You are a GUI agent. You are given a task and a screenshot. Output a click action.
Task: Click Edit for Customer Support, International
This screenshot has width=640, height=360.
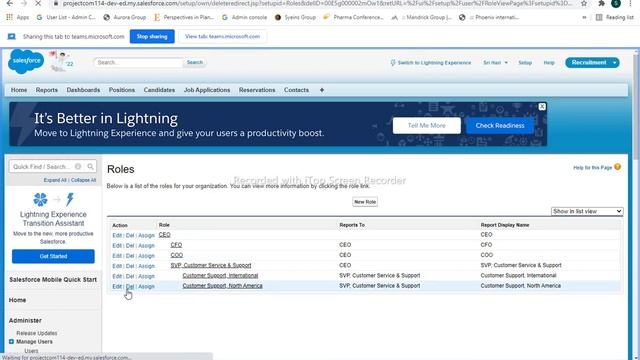pos(117,276)
